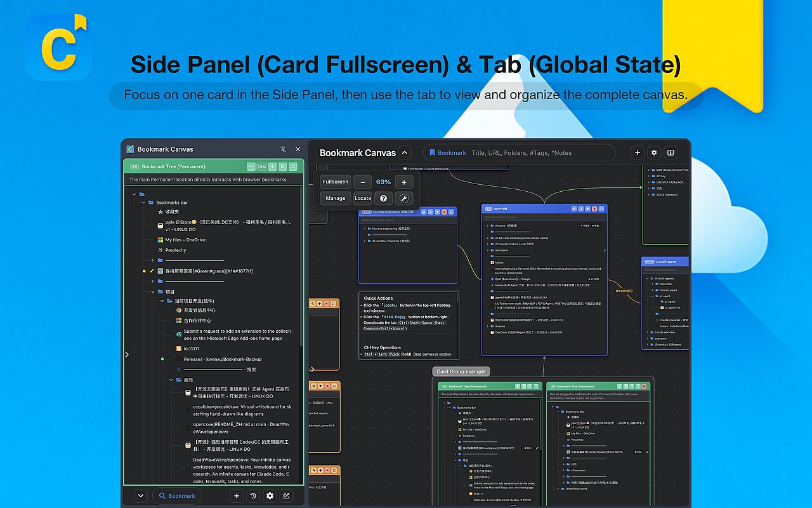
Task: Search within the Bookmark Tree side panel card
Action: pos(283,166)
